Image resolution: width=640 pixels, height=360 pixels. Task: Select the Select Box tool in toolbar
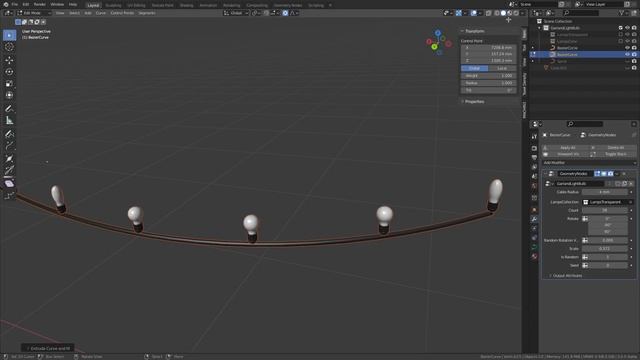[9, 35]
